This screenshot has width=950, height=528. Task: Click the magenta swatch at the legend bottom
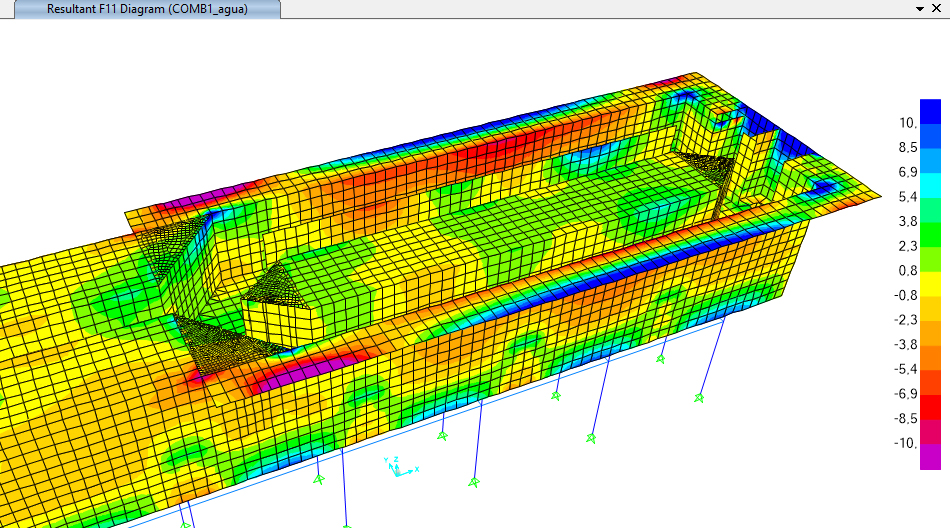tap(930, 457)
